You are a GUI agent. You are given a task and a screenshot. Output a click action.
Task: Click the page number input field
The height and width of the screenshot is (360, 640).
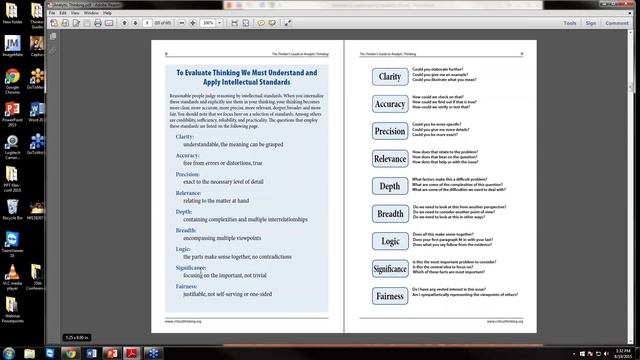coord(147,23)
